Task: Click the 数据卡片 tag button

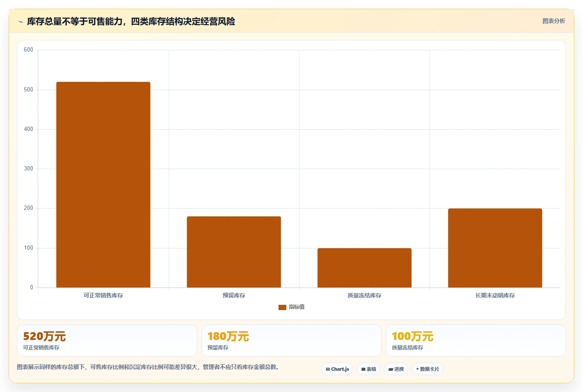Action: 427,369
